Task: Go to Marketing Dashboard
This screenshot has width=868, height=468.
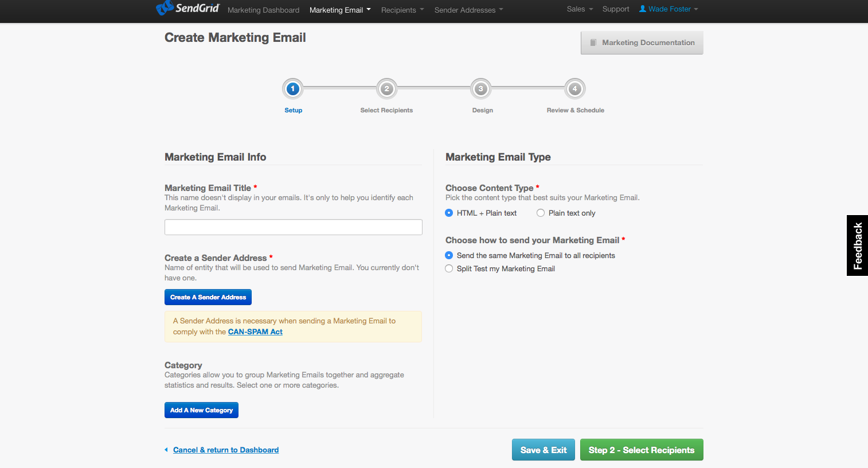Action: pyautogui.click(x=263, y=10)
